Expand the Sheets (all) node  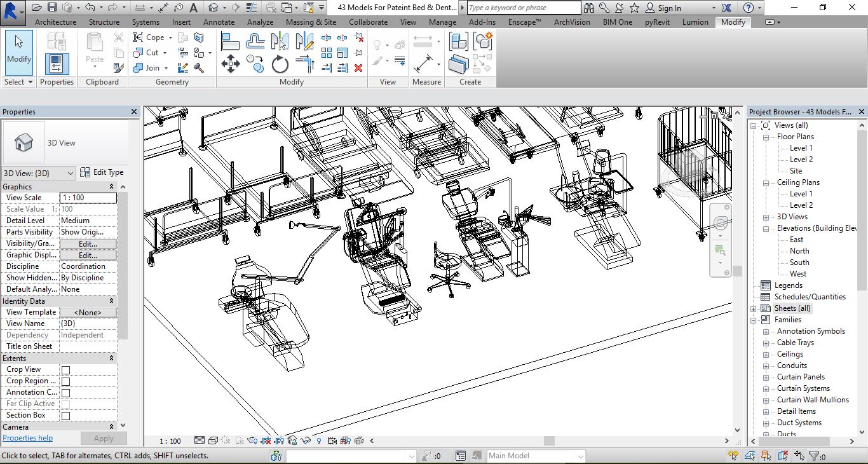(x=754, y=308)
